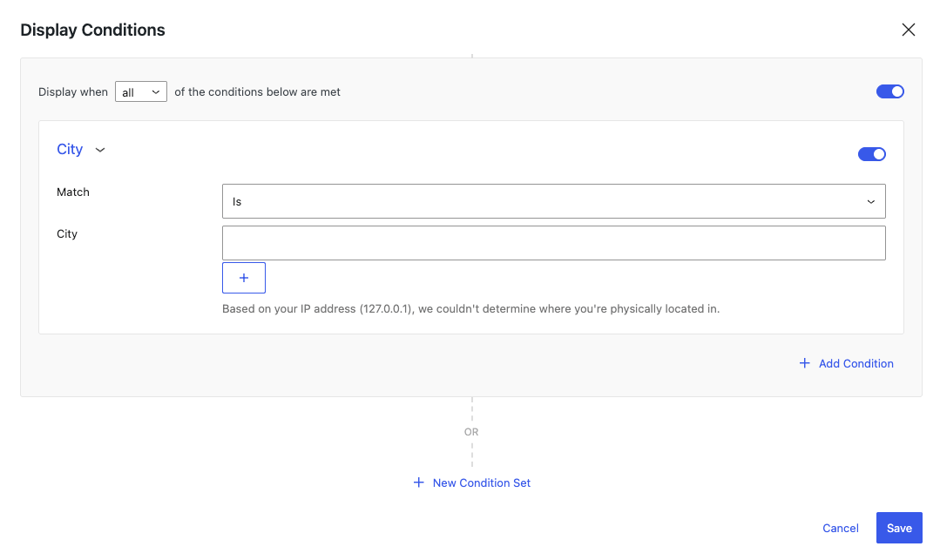Click the Add Condition link
The height and width of the screenshot is (560, 940).
coord(846,363)
